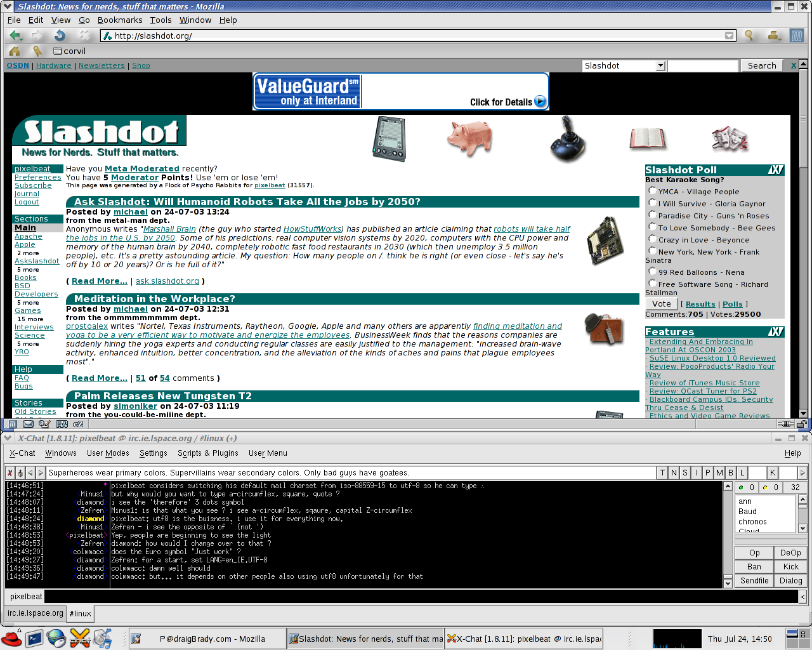Screen dimensions: 812x650
Task: Toggle the S channel mode button in X-Chat
Action: 686,472
